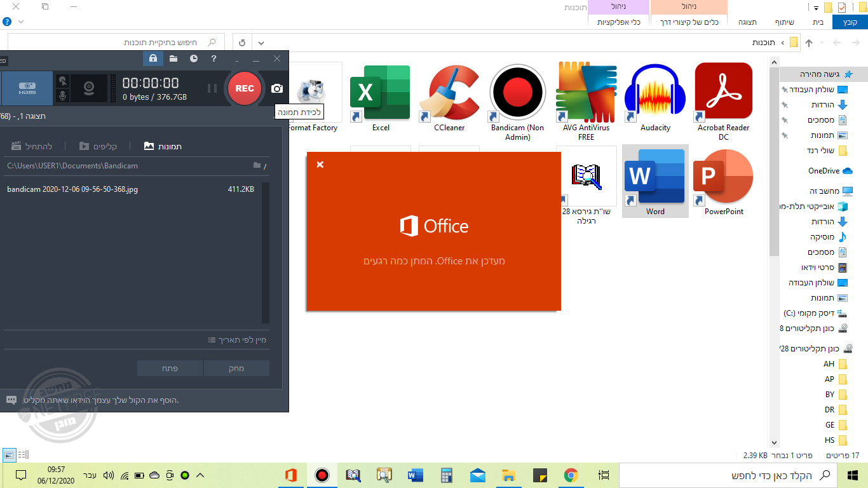Select the Bandicam (Non Admin) shortcut
The height and width of the screenshot is (488, 868).
tap(518, 102)
